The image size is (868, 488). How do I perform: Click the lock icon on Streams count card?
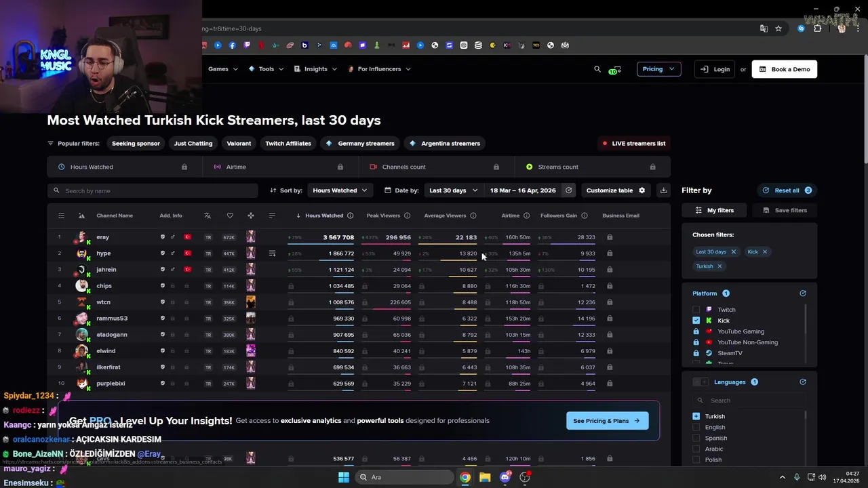tap(652, 167)
